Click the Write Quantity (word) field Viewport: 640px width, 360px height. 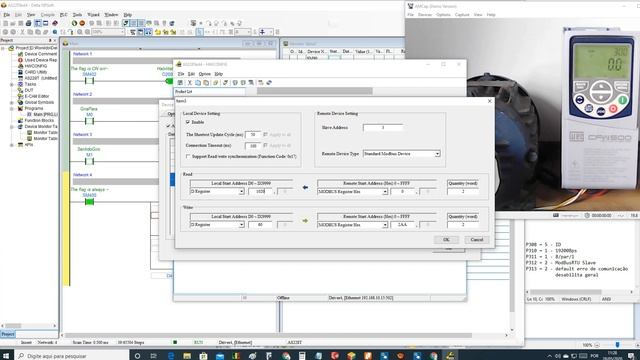coord(463,225)
